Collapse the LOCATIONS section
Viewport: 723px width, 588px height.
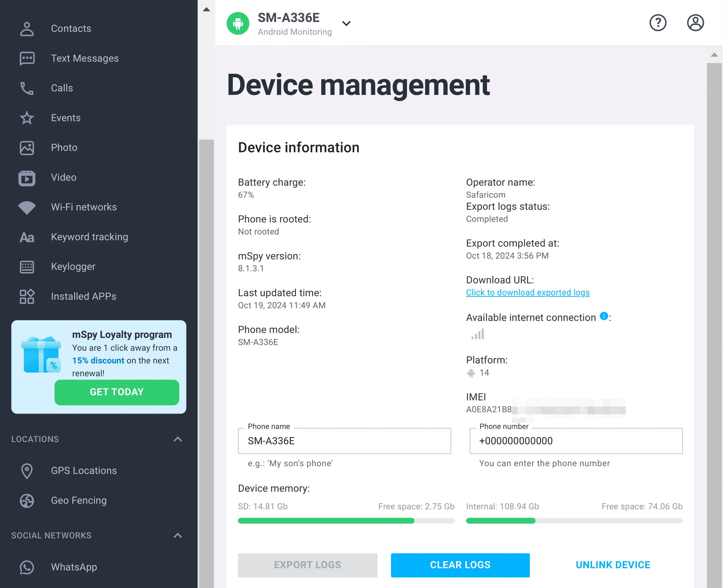(x=178, y=439)
